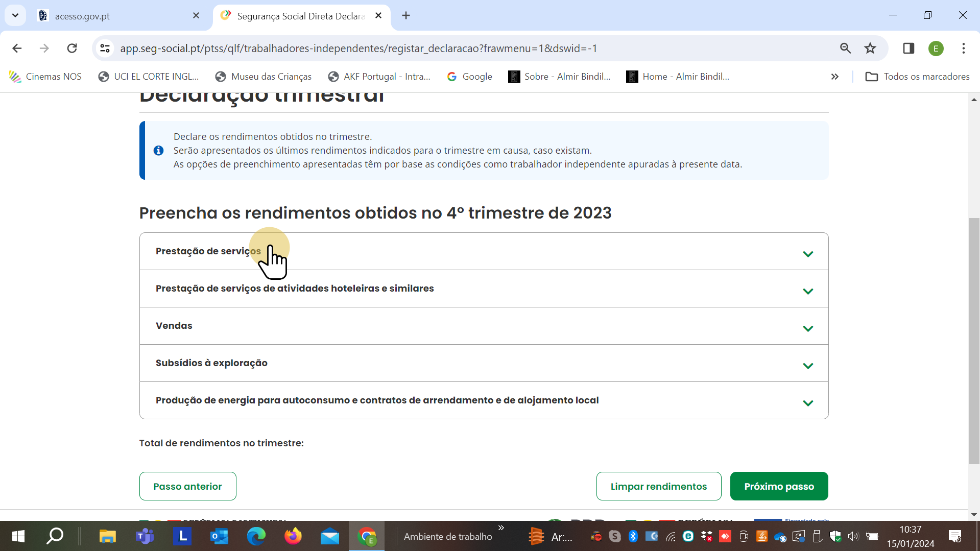Launch Microsoft Teams from the taskbar
Image resolution: width=980 pixels, height=551 pixels.
pos(145,536)
